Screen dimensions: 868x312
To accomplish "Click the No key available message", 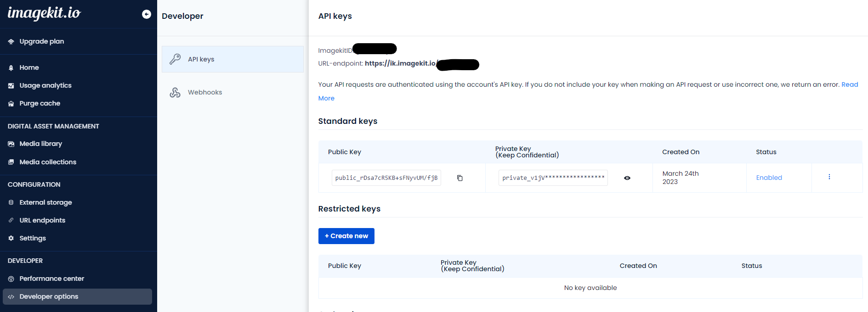I will point(590,288).
